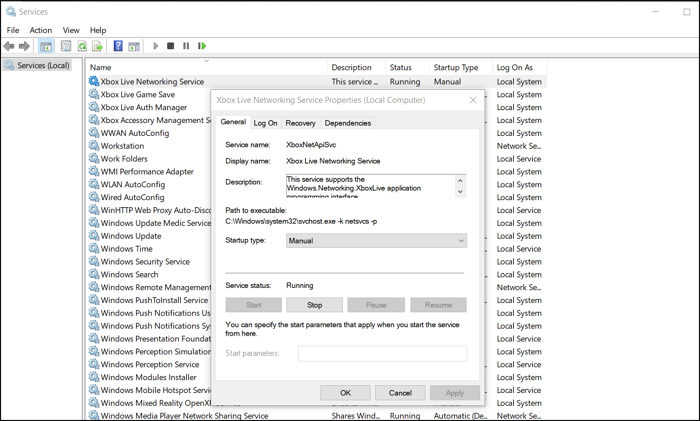The height and width of the screenshot is (421, 700).
Task: Open the Startup type dropdown showing Manual
Action: click(x=376, y=241)
